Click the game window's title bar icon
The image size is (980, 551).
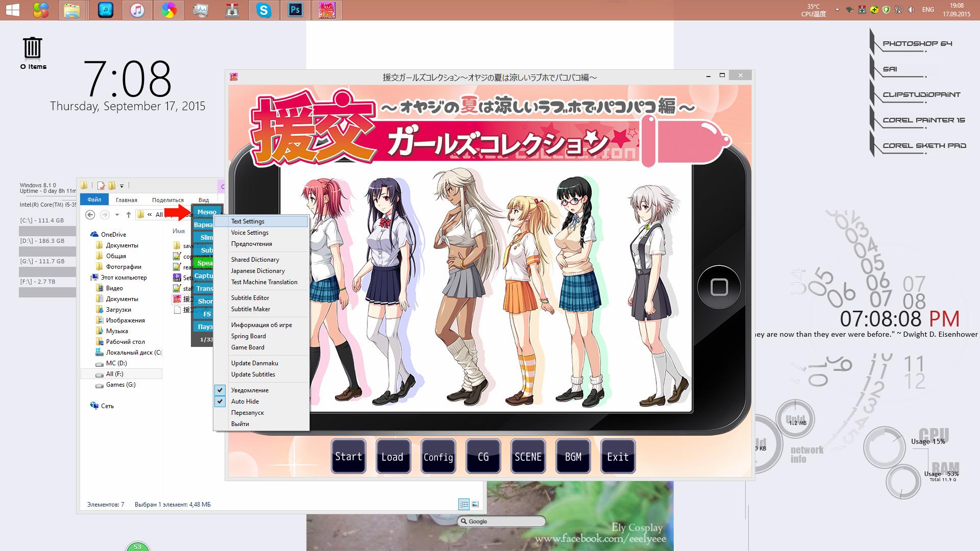click(x=234, y=77)
